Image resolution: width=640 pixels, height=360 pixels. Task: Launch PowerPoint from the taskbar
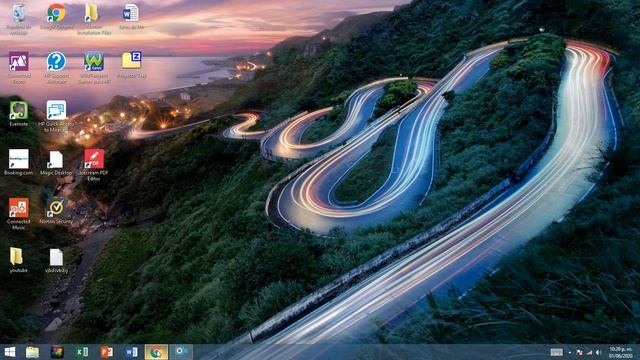point(107,352)
